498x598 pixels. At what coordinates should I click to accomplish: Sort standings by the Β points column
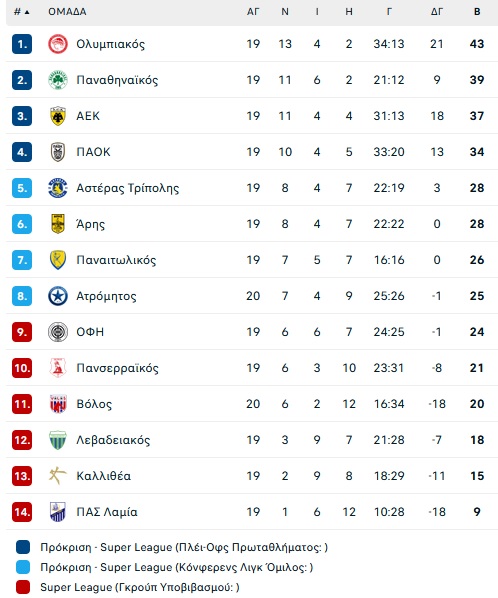[x=477, y=12]
